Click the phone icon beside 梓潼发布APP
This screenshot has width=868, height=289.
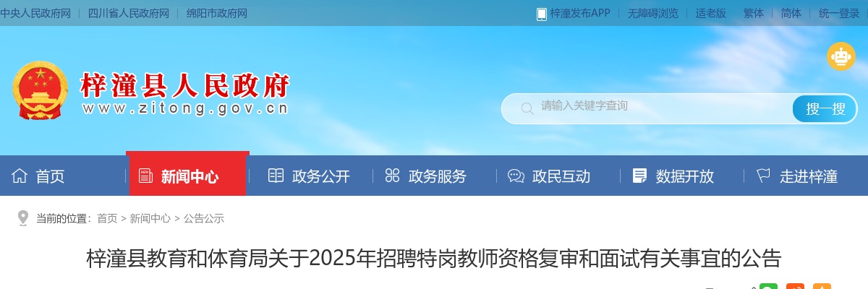point(541,14)
